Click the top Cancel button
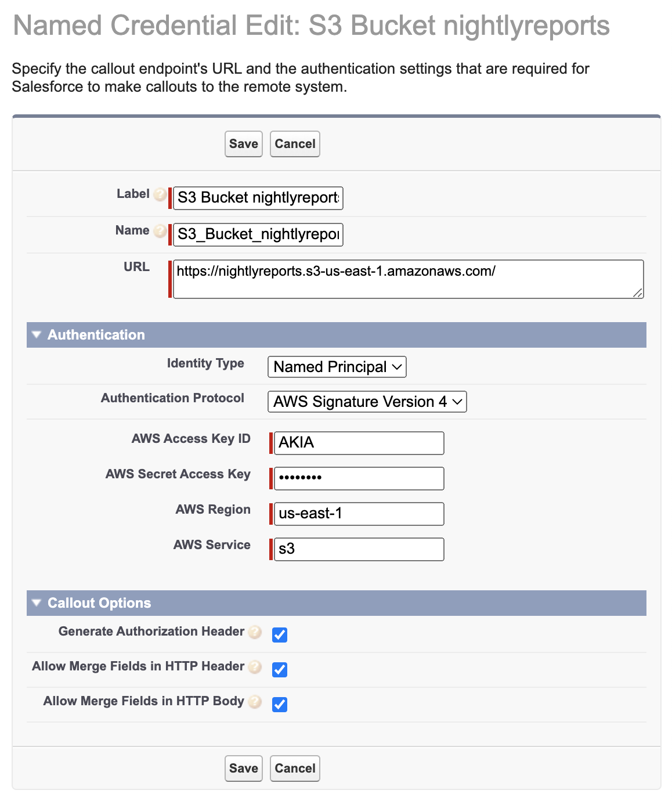672x801 pixels. point(295,144)
